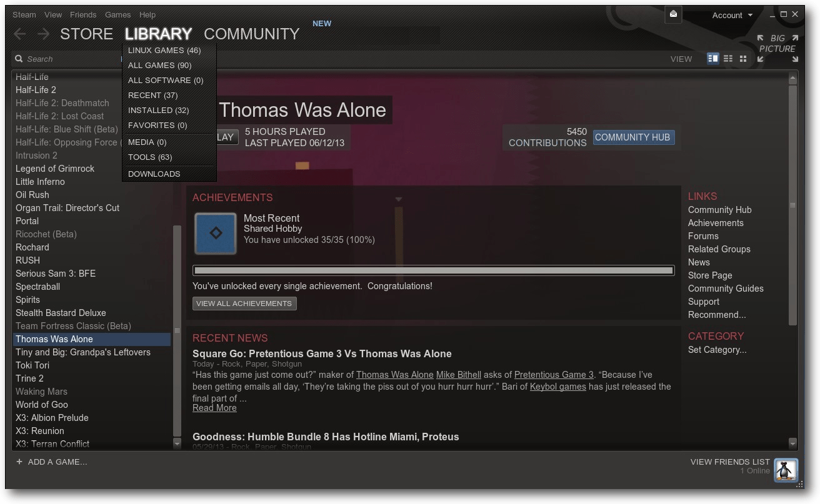
Task: Collapse the Achievements section arrow
Action: (398, 199)
